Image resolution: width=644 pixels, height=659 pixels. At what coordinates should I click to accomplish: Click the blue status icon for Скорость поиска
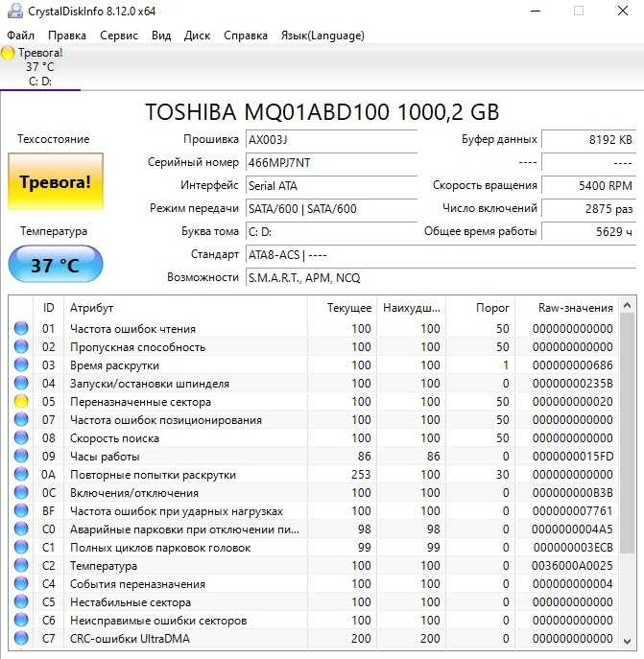coord(21,437)
